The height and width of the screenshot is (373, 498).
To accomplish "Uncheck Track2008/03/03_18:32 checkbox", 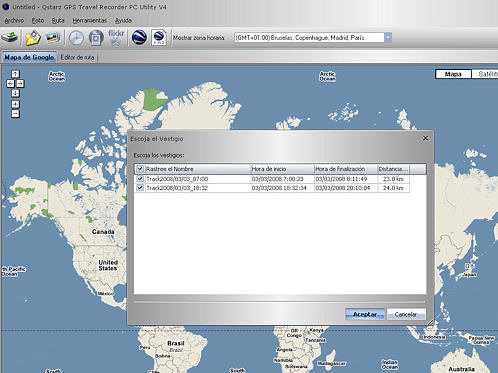I will coord(140,188).
